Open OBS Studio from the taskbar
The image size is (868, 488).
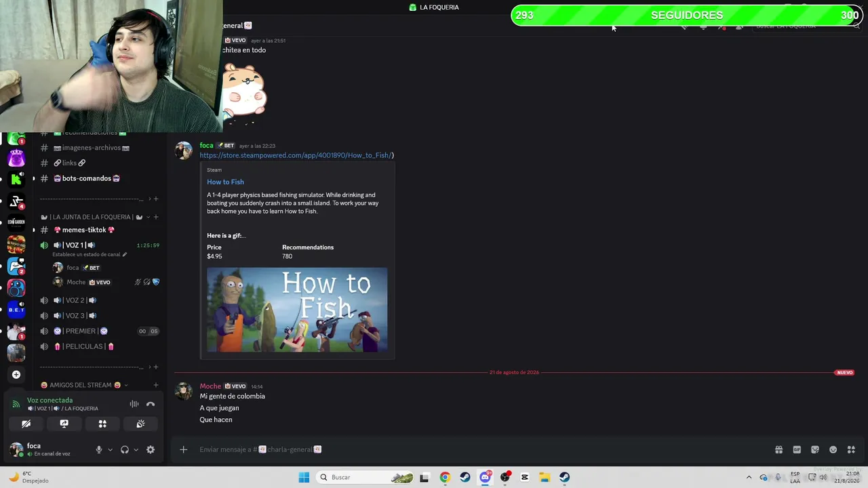point(505,477)
